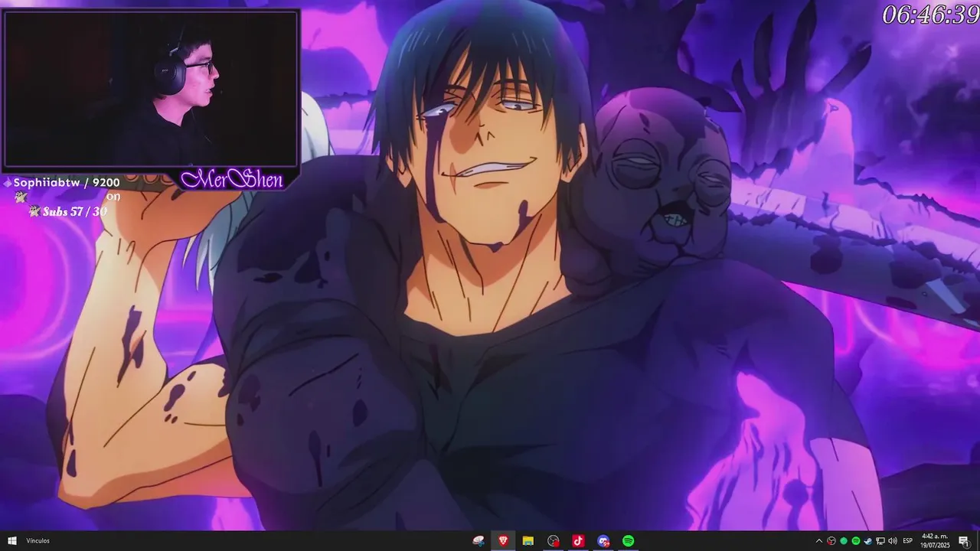Click the Spotify icon in the system tray
980x551 pixels.
coord(856,541)
